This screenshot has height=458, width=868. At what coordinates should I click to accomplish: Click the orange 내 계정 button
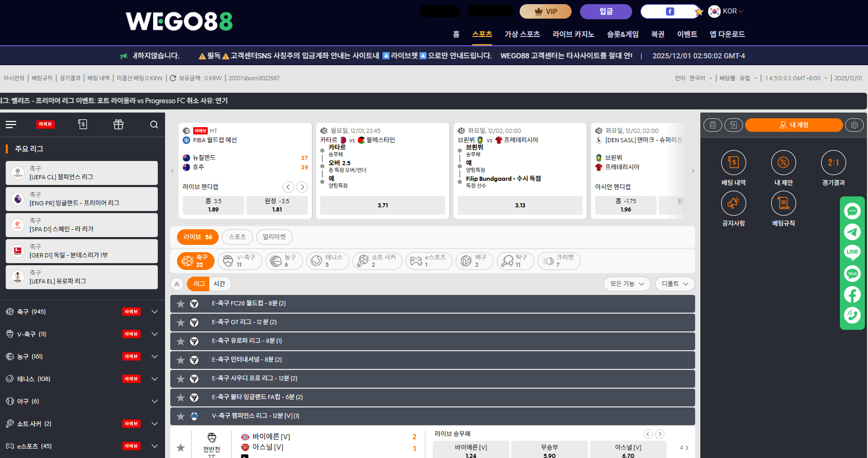click(x=794, y=125)
